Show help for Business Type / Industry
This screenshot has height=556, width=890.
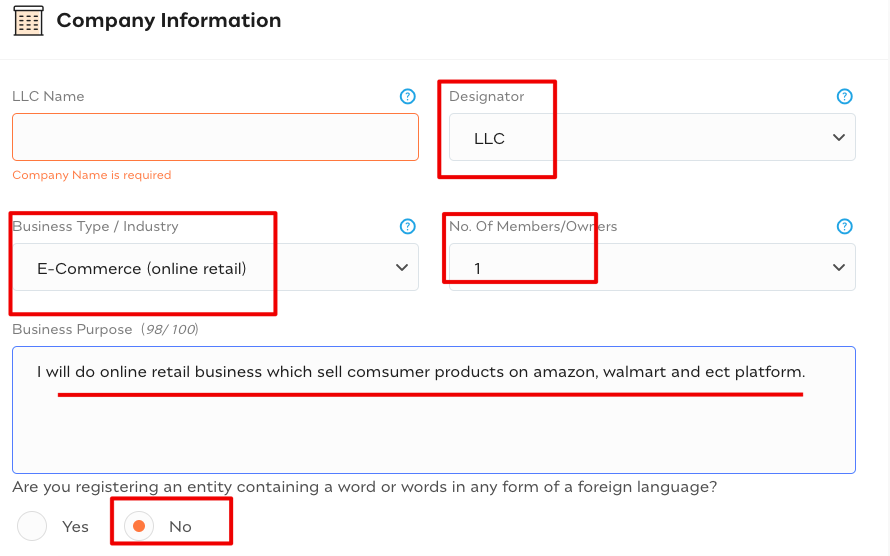407,227
